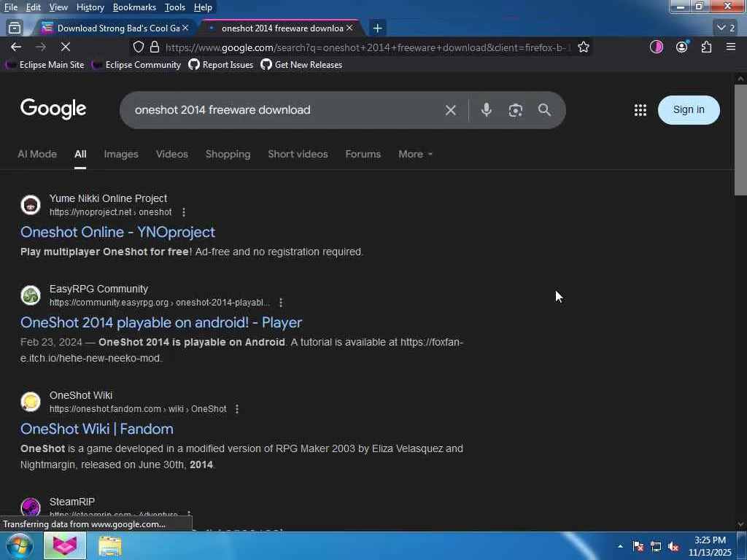Image resolution: width=747 pixels, height=560 pixels.
Task: Open the taskbar clock showing 3:25 PM
Action: 710,546
